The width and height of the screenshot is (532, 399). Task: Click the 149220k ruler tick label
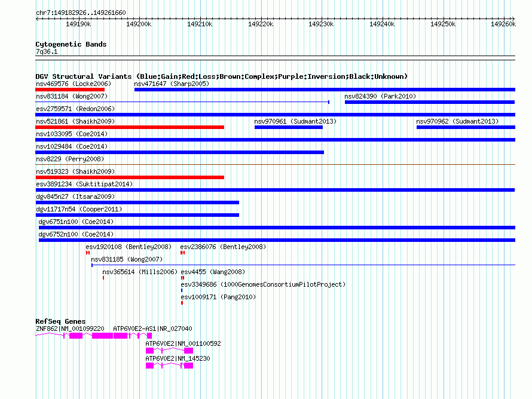click(261, 24)
